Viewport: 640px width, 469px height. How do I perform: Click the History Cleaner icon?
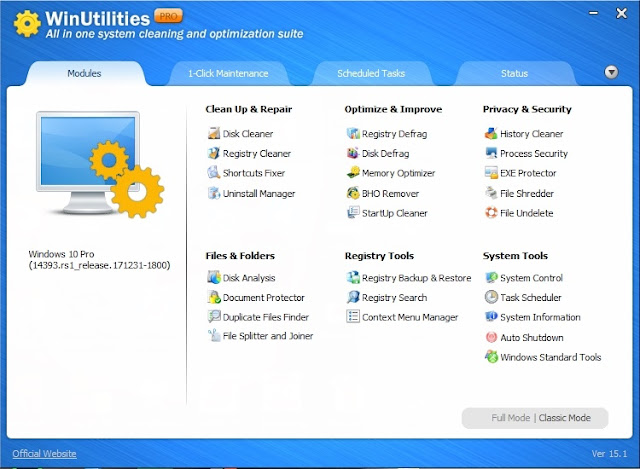pyautogui.click(x=491, y=133)
